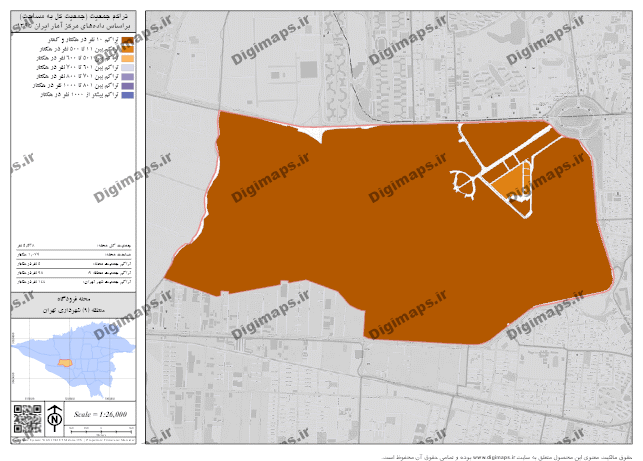This screenshot has width=643, height=461.
Task: Click the district 9 average density row
Action: click(73, 272)
